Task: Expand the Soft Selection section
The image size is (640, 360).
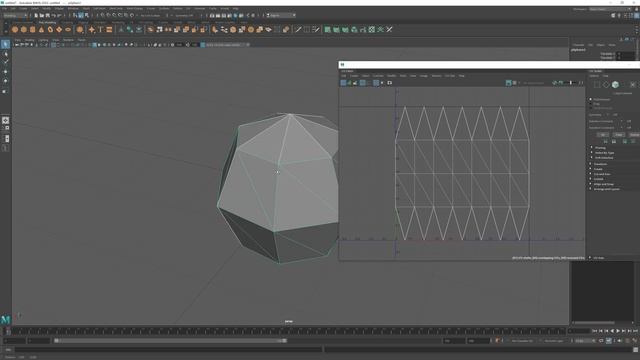Action: click(604, 158)
